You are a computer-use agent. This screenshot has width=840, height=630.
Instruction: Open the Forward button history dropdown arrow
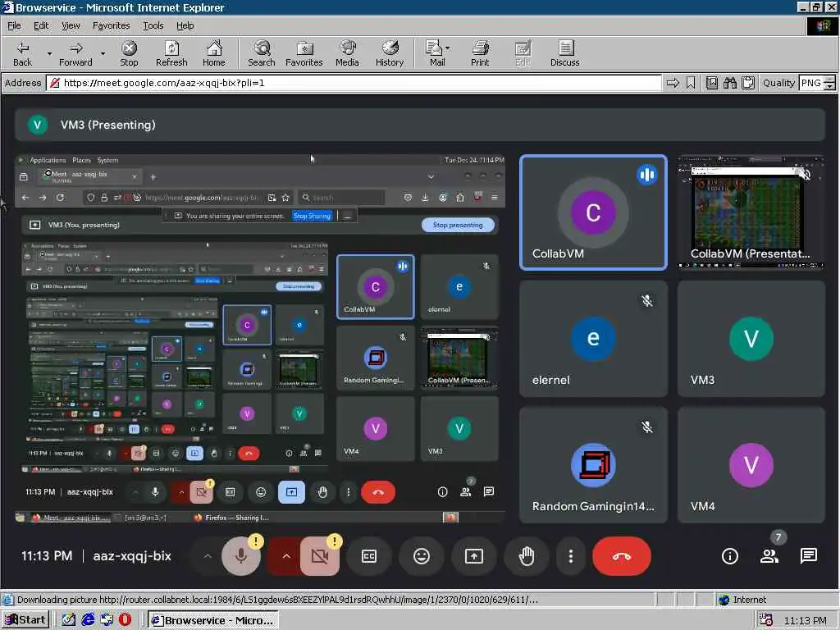(x=103, y=53)
